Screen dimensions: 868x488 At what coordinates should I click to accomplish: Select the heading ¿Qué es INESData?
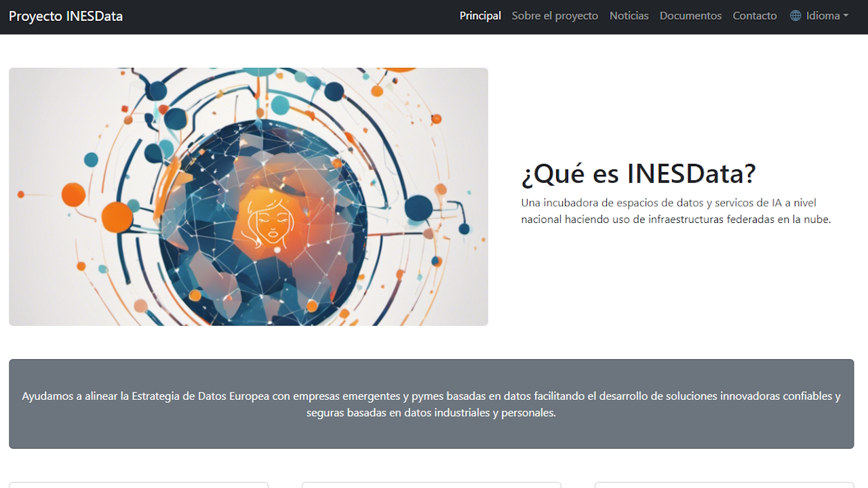(x=638, y=174)
